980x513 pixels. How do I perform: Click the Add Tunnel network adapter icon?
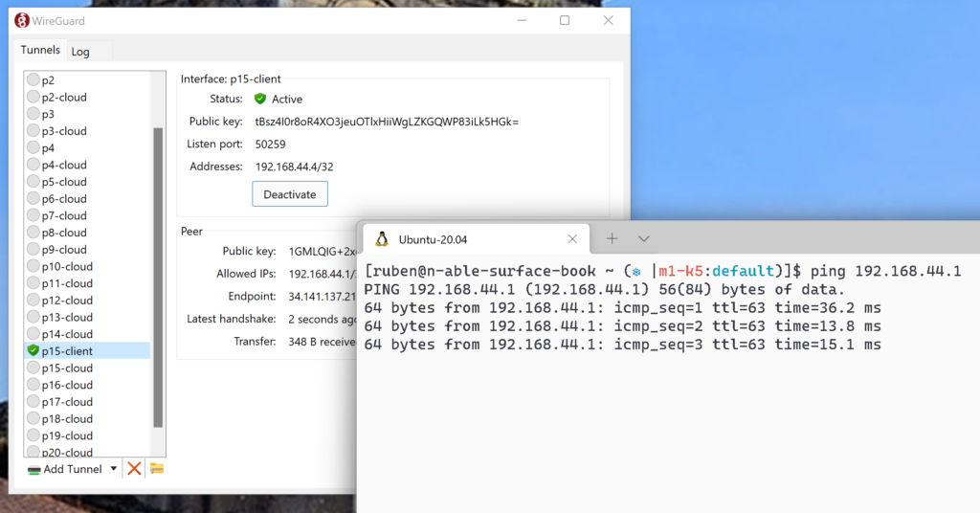[x=34, y=470]
